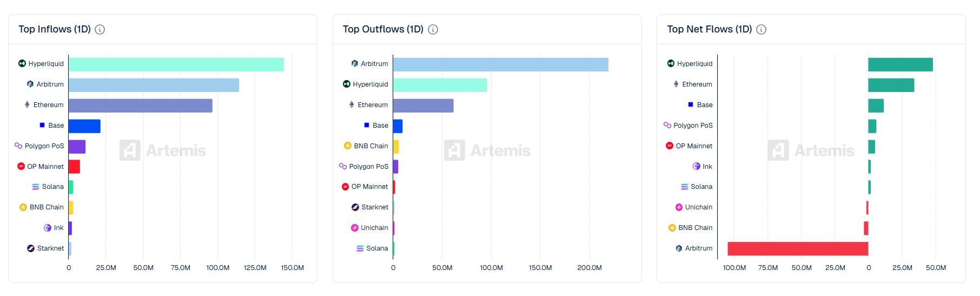Select the Hyperliquid inflow bar

tap(176, 64)
